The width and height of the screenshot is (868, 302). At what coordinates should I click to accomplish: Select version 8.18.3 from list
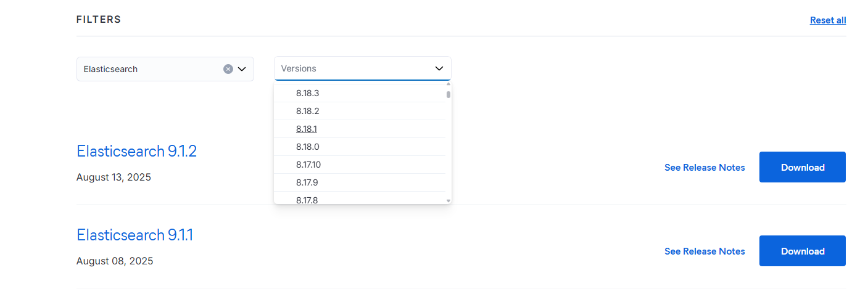point(307,94)
